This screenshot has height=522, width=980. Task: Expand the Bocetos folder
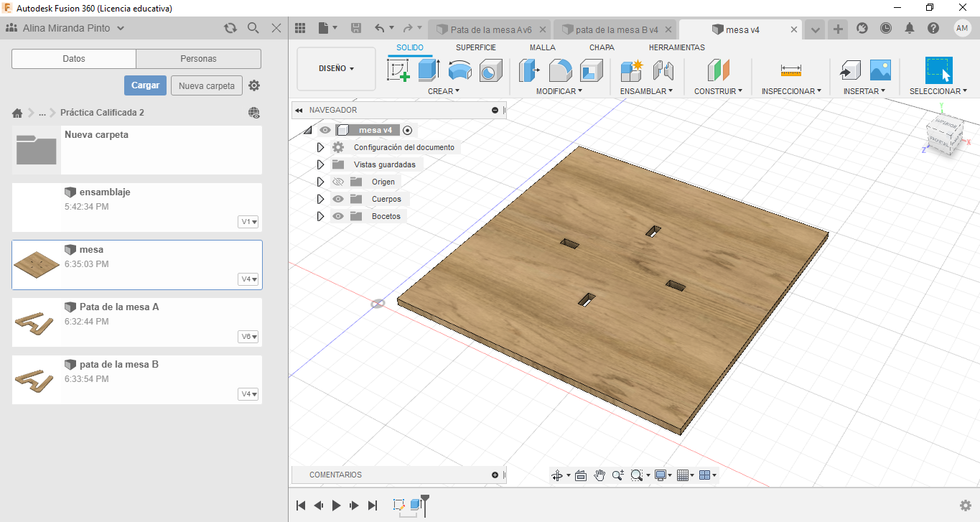point(320,216)
